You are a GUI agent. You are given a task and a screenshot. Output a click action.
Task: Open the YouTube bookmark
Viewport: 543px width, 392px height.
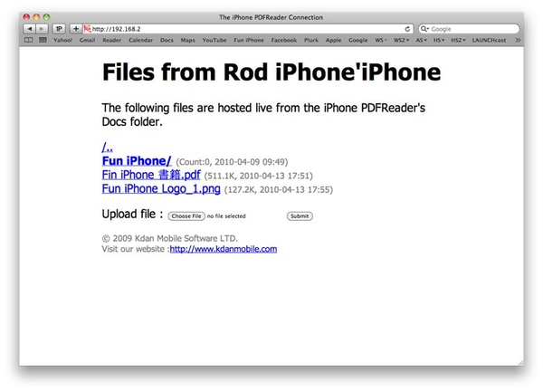click(214, 40)
